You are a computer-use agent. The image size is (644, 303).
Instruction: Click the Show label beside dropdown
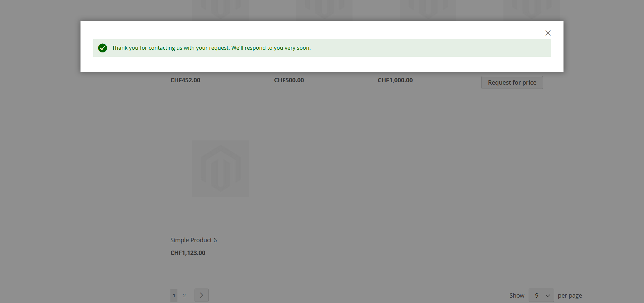pos(517,296)
